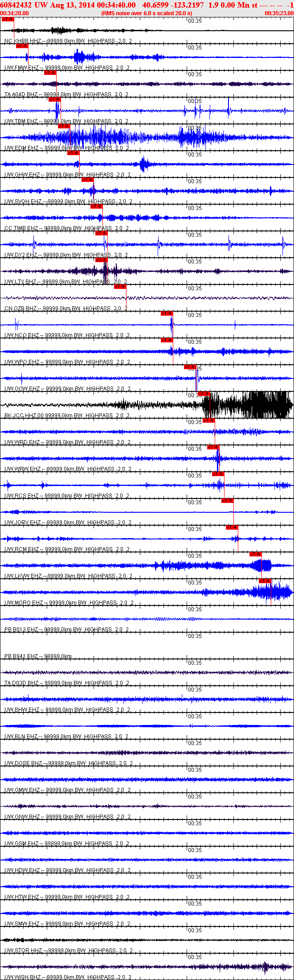Select the start time 00:34:20.00 label

[x=15, y=13]
